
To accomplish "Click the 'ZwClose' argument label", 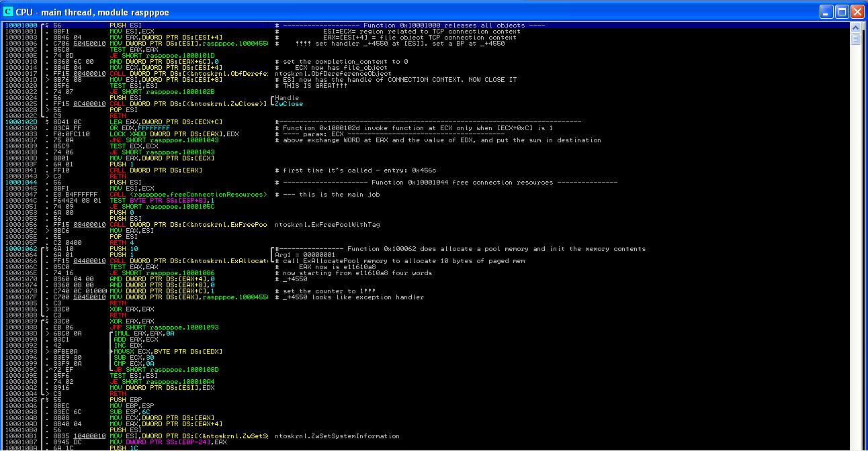I will (x=289, y=104).
